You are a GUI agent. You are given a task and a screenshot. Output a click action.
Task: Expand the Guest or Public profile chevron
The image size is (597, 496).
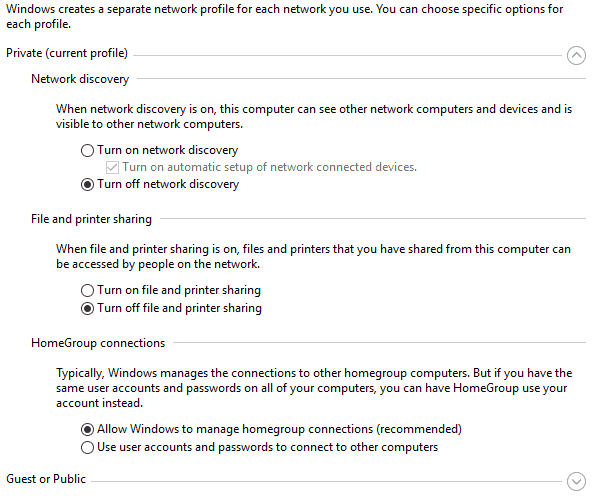(x=576, y=481)
